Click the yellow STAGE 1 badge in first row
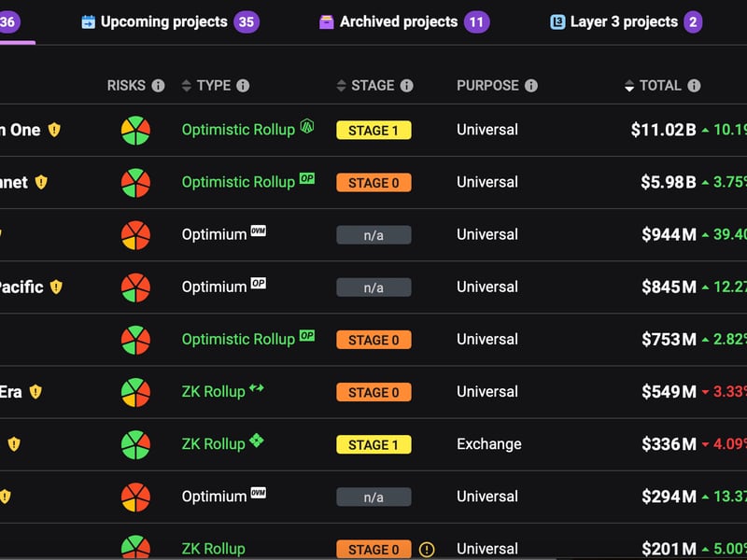The image size is (747, 560). click(373, 131)
